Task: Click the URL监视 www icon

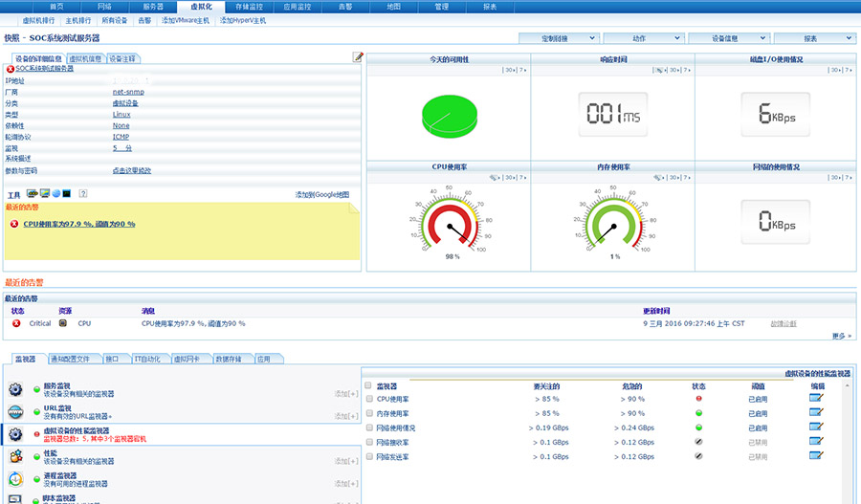Action: tap(16, 412)
